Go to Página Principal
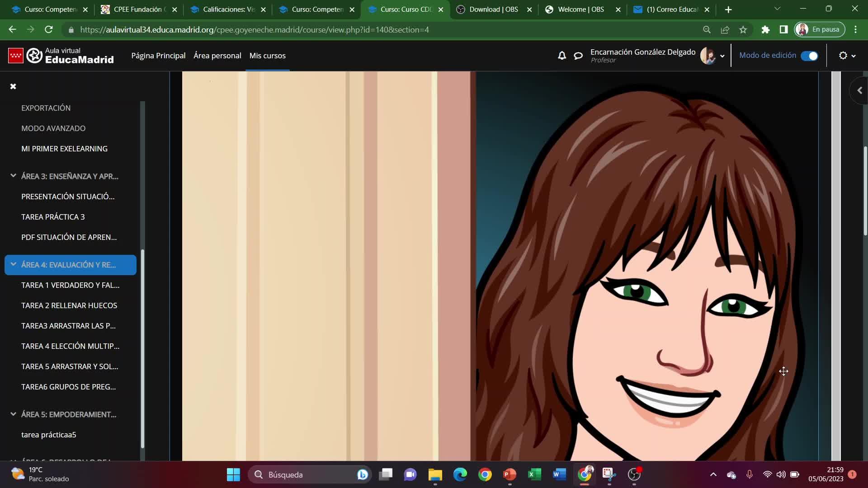This screenshot has width=868, height=488. click(158, 56)
